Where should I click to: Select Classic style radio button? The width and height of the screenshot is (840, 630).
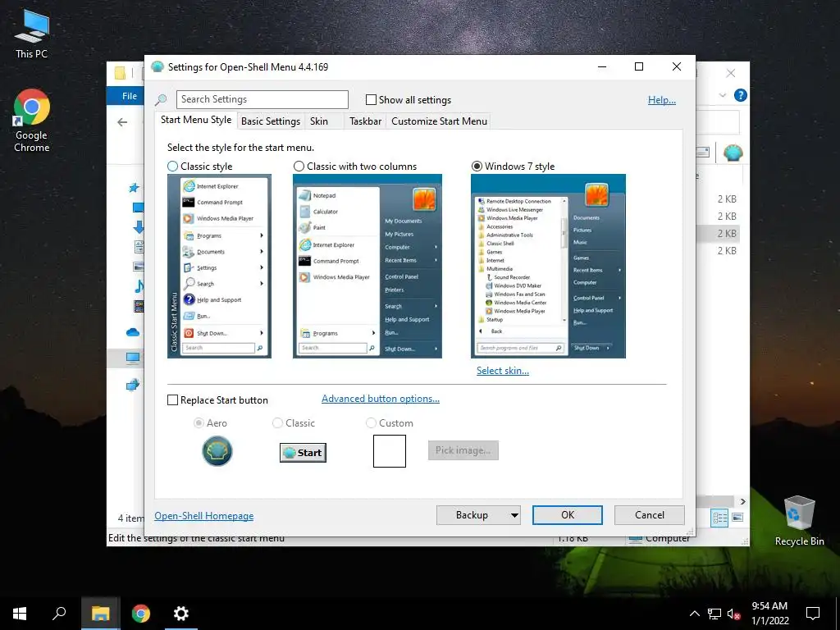[x=172, y=166]
